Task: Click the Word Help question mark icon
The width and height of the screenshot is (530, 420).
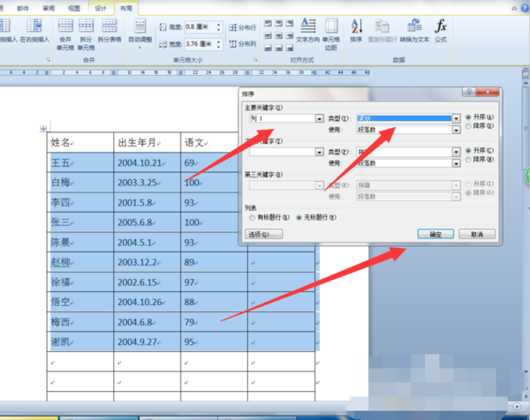Action: pyautogui.click(x=525, y=9)
